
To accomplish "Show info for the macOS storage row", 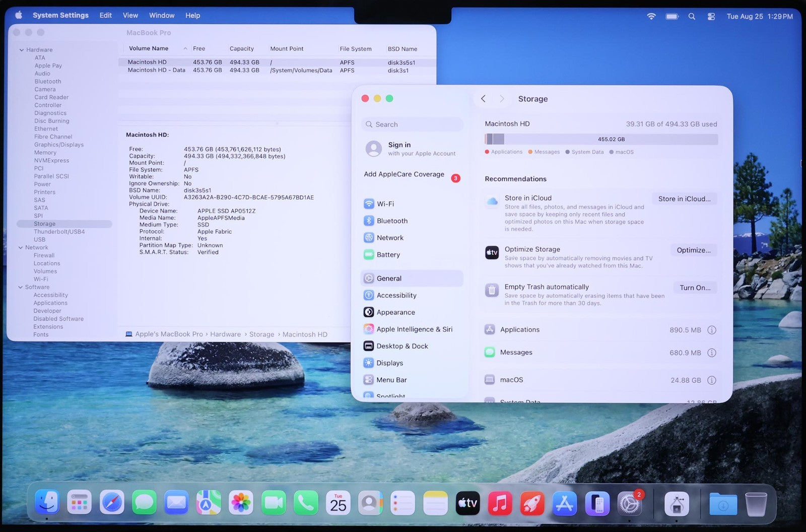I will (712, 380).
